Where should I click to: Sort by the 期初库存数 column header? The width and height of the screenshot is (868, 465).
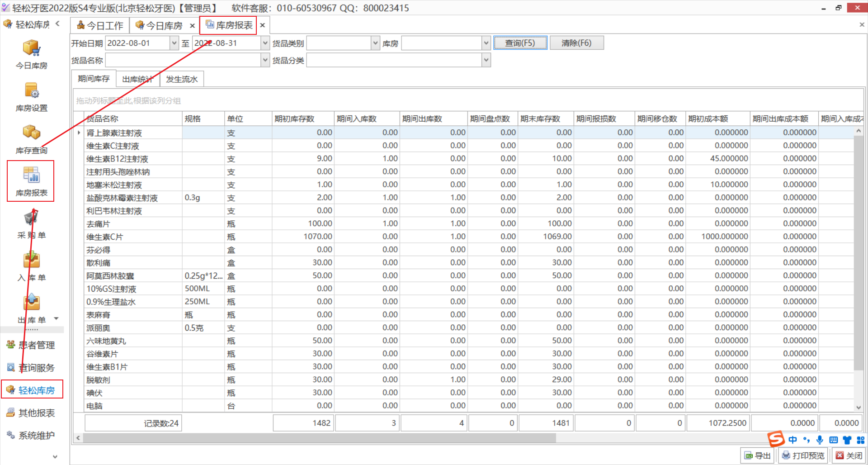(x=303, y=119)
